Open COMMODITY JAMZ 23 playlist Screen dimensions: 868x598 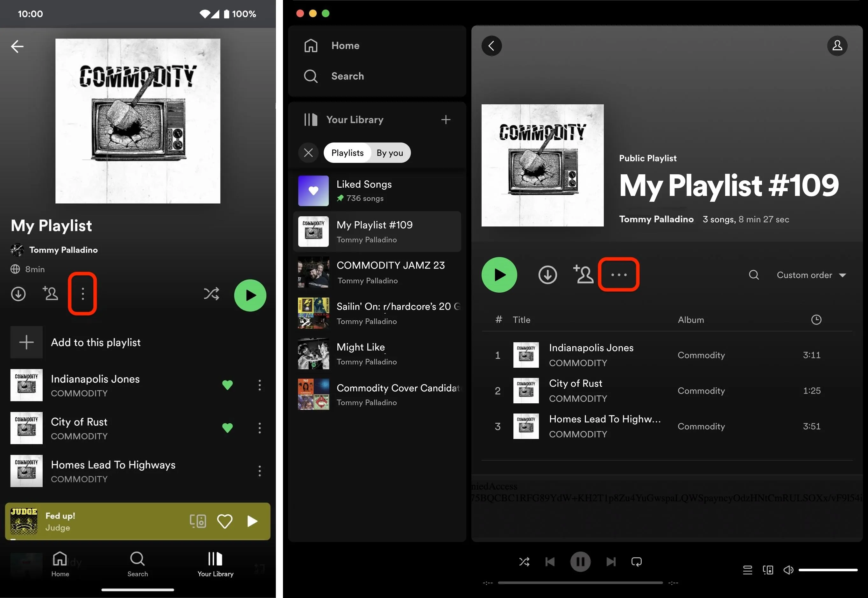coord(377,272)
